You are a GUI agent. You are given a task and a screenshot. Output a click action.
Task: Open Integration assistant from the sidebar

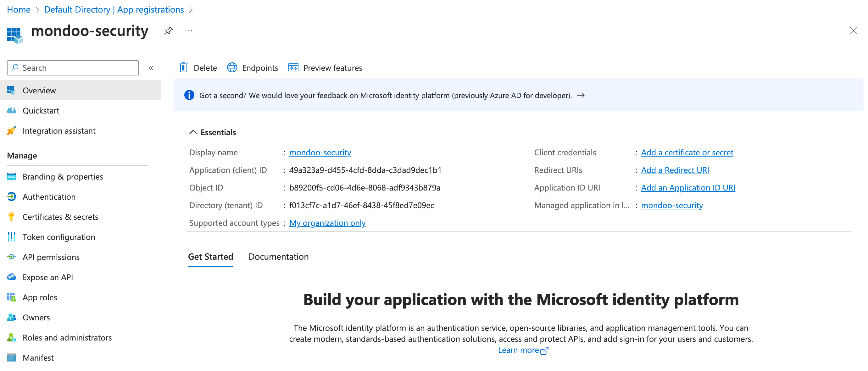point(59,131)
